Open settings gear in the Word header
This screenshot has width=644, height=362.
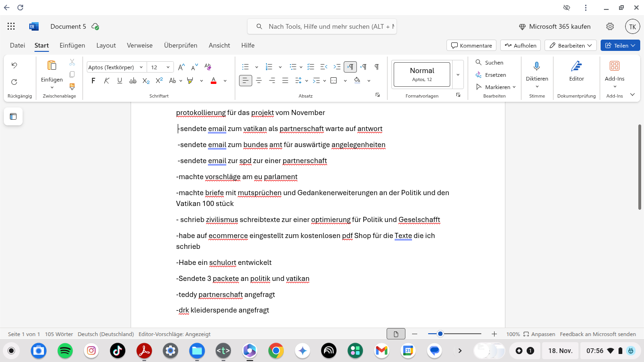610,26
